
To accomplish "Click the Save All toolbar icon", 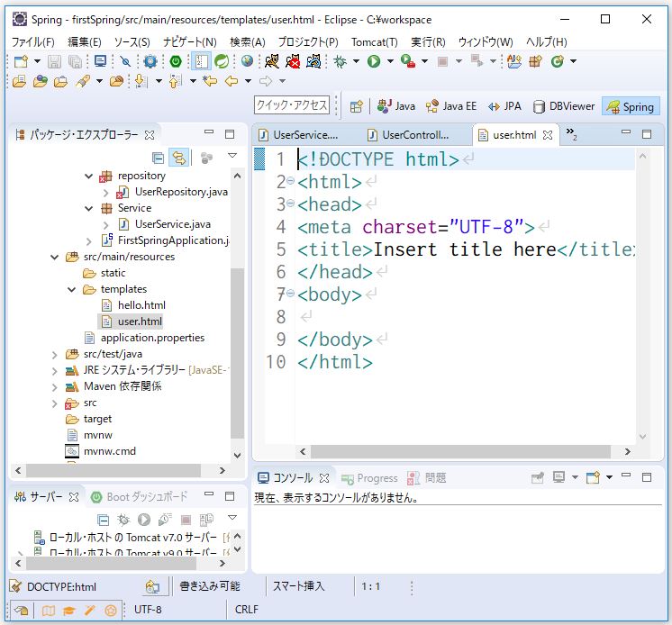I will pyautogui.click(x=75, y=61).
